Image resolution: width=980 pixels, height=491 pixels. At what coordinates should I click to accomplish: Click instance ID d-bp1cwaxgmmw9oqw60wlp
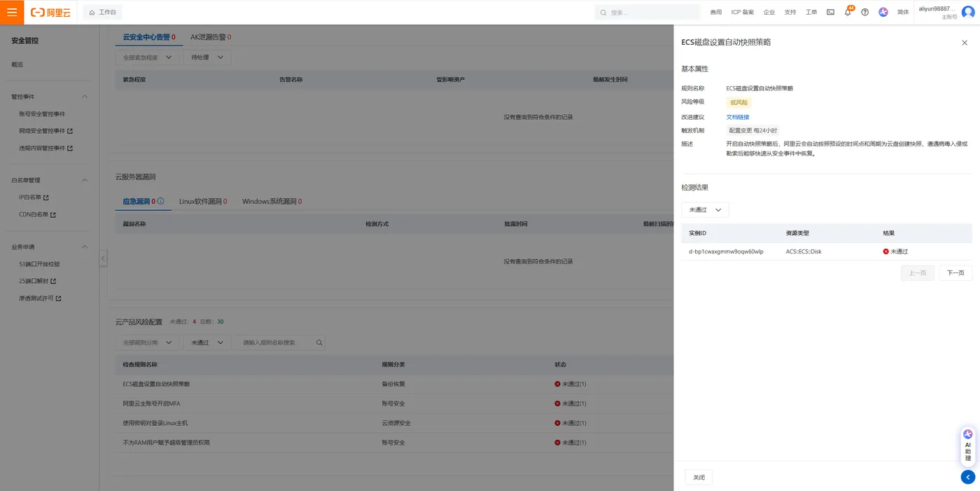[726, 251]
